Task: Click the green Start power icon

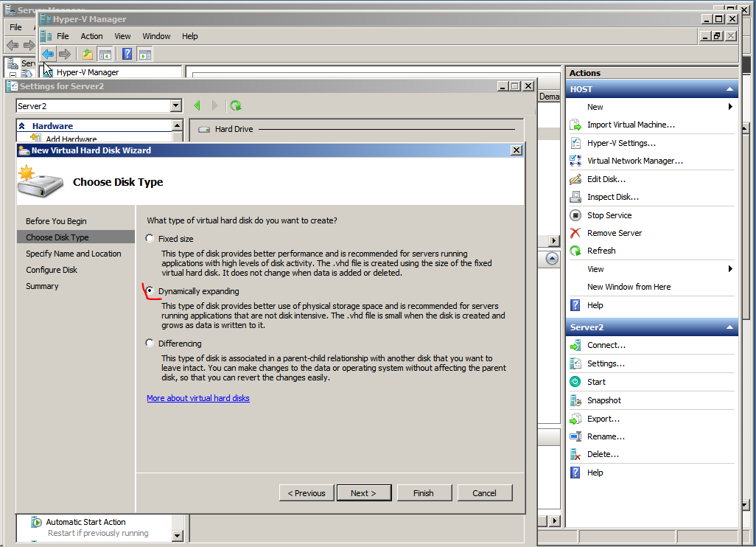Action: point(575,382)
